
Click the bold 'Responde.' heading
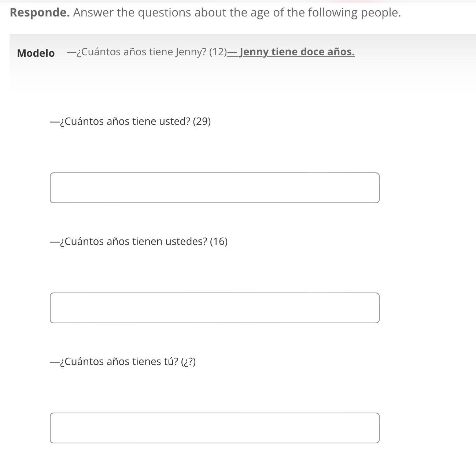point(40,12)
